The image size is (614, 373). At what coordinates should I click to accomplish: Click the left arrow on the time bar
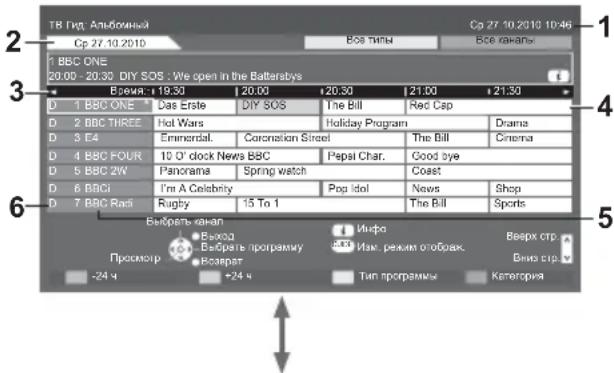(53, 92)
